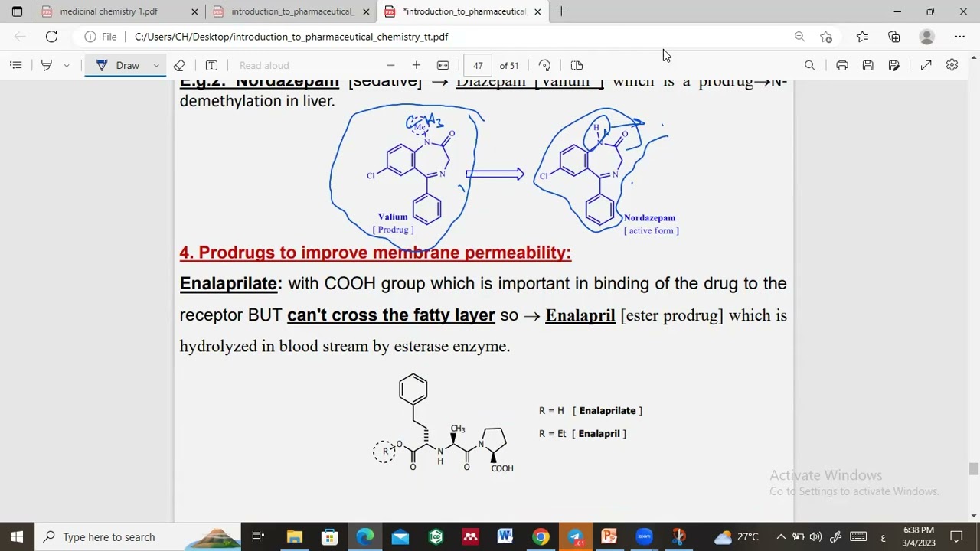The width and height of the screenshot is (980, 551).
Task: Open a new browser tab
Action: (x=561, y=11)
